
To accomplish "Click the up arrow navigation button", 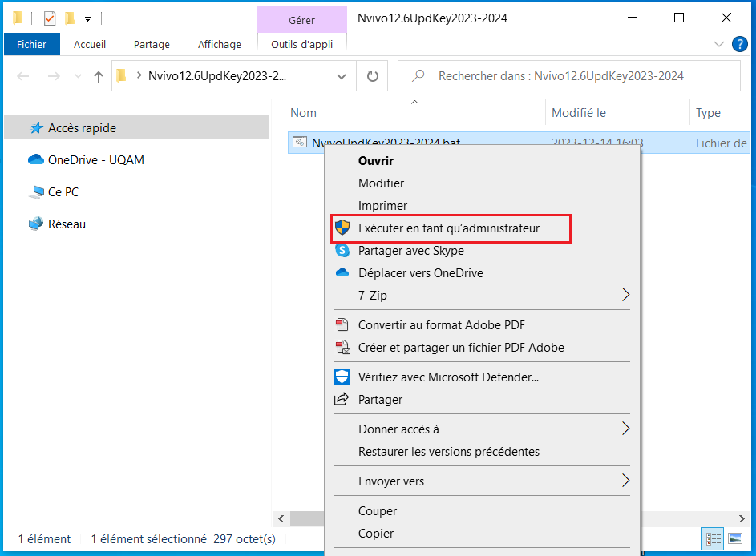I will tap(99, 77).
